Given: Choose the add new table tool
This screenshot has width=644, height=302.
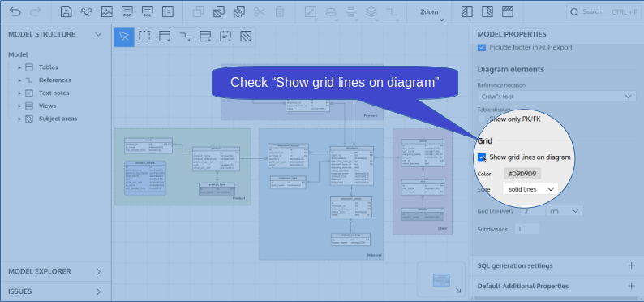Looking at the screenshot, I should click(165, 37).
